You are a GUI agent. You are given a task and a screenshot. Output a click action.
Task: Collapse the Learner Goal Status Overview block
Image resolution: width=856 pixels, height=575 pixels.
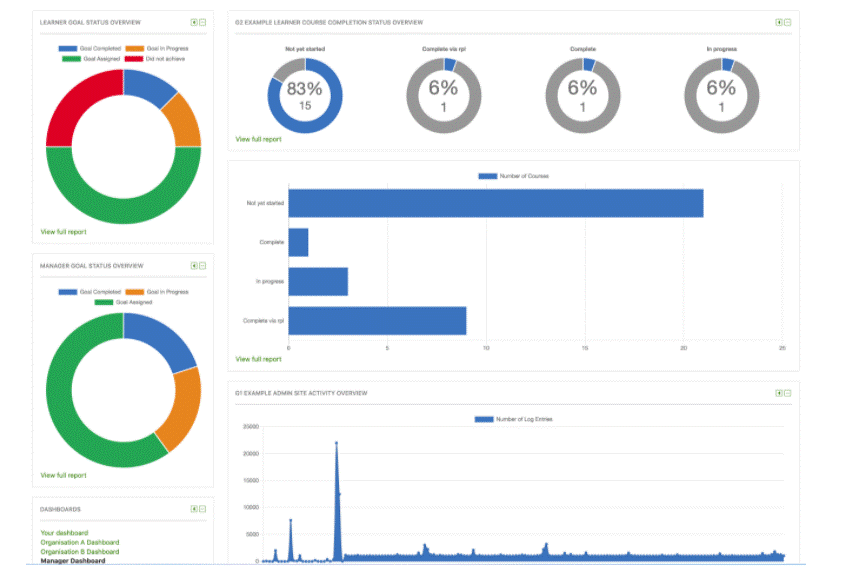[x=203, y=22]
